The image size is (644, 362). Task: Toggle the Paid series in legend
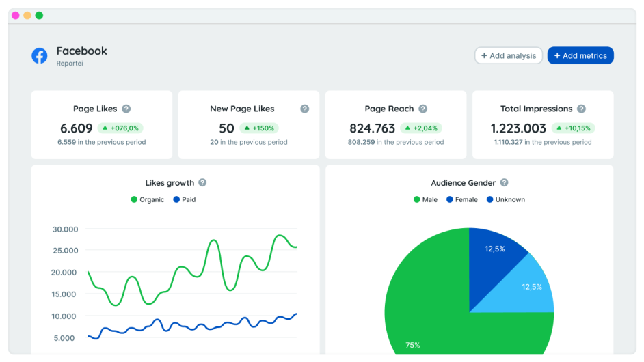click(185, 199)
